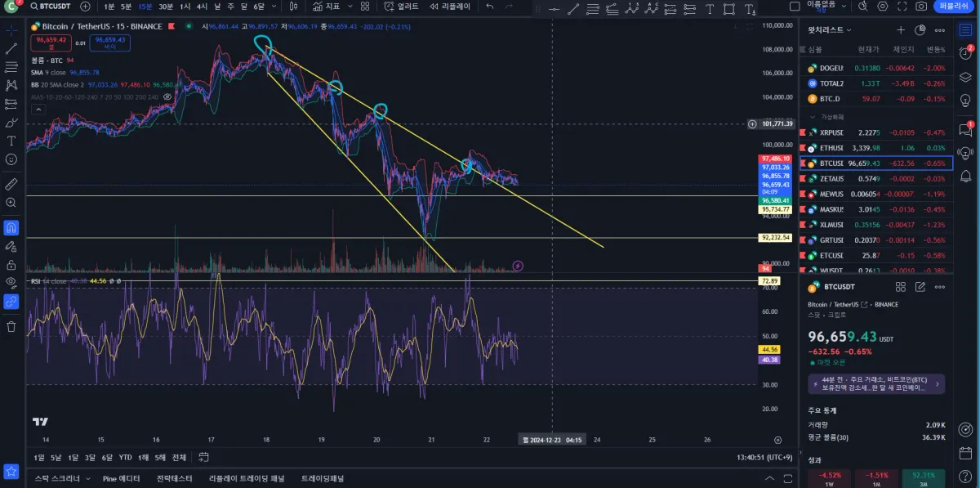Open the 전략테스터 tab
Viewport: 980px width, 488px height.
tap(175, 478)
